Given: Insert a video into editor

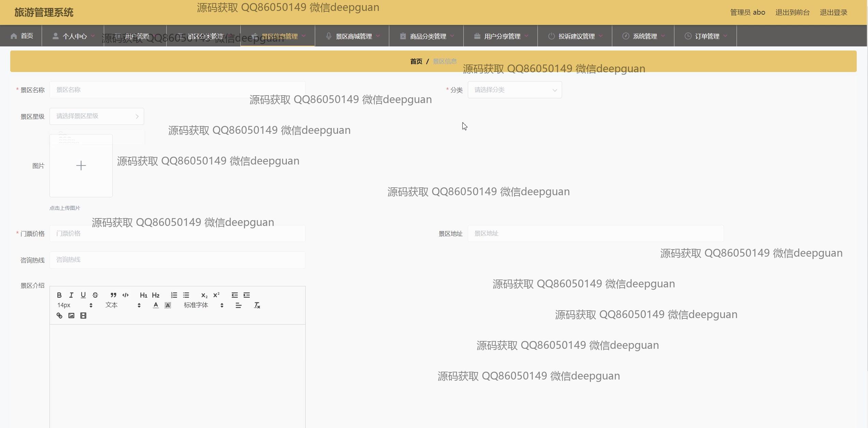Looking at the screenshot, I should click(x=83, y=315).
